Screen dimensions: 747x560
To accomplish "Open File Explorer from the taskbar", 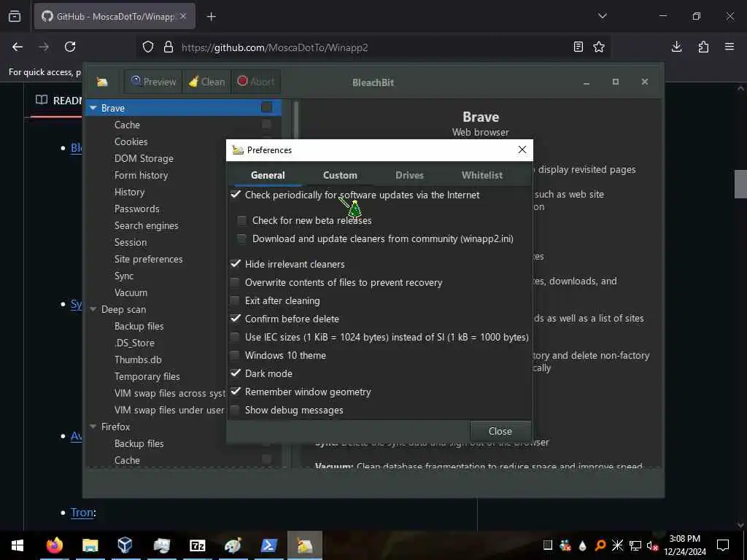I will (90, 545).
